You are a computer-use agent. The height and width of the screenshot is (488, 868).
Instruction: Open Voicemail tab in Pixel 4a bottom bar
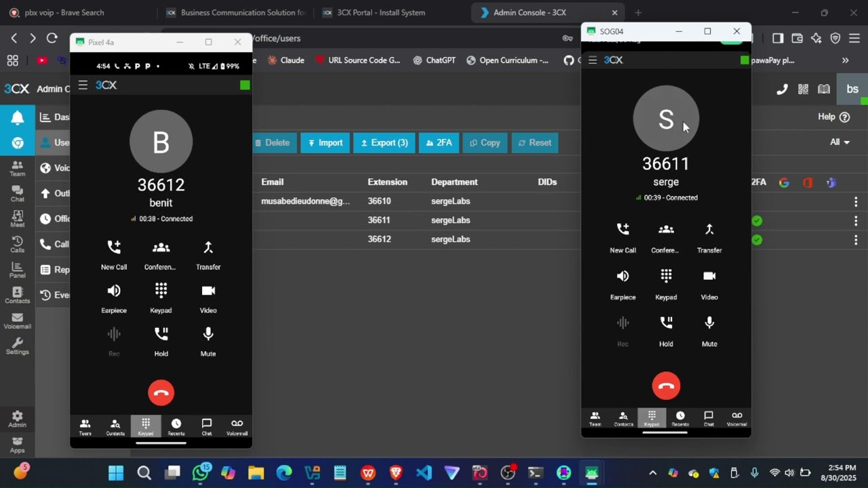pos(237,427)
